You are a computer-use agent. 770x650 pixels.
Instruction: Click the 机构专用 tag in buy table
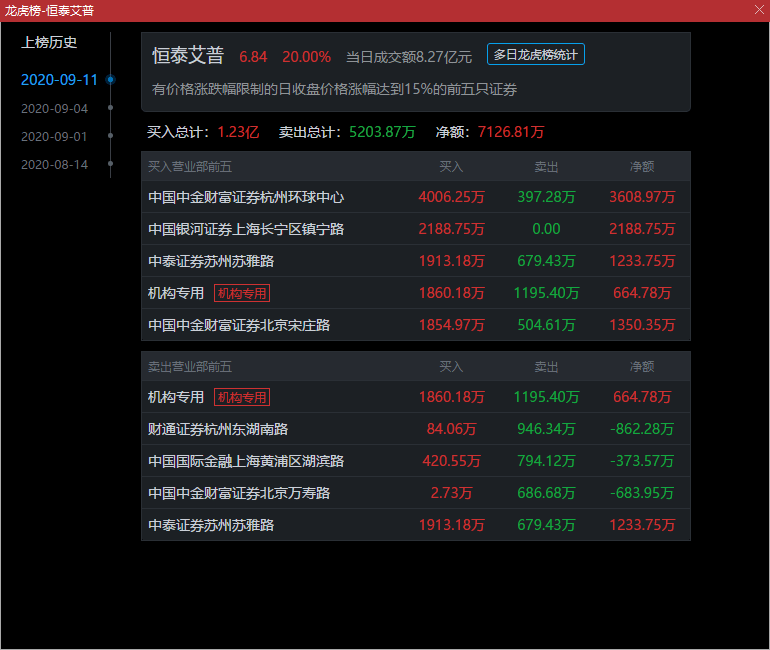[242, 293]
